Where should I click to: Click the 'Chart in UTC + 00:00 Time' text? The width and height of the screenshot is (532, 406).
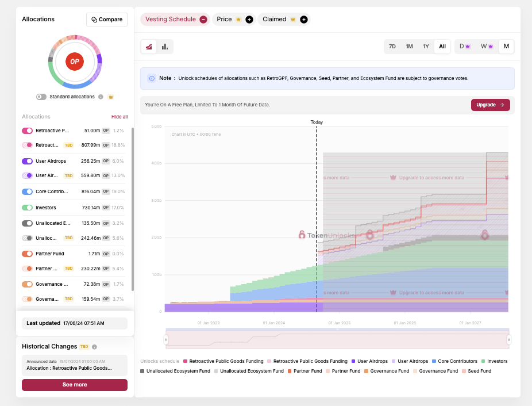click(x=196, y=135)
